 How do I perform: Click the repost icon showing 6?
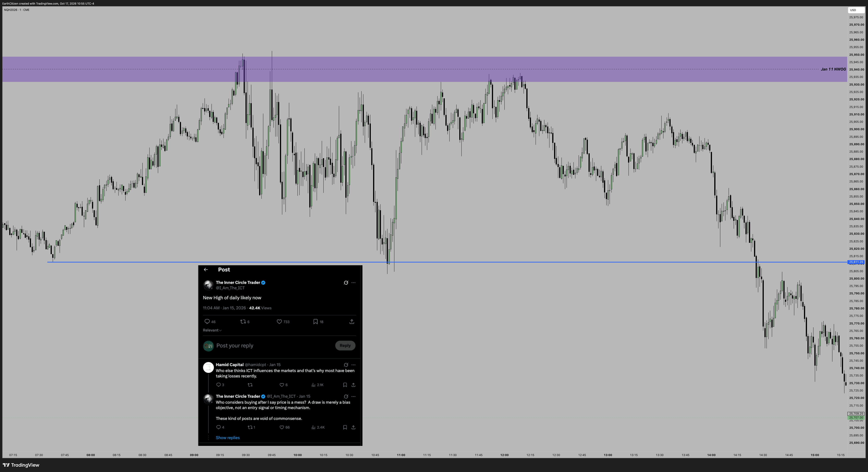(243, 322)
